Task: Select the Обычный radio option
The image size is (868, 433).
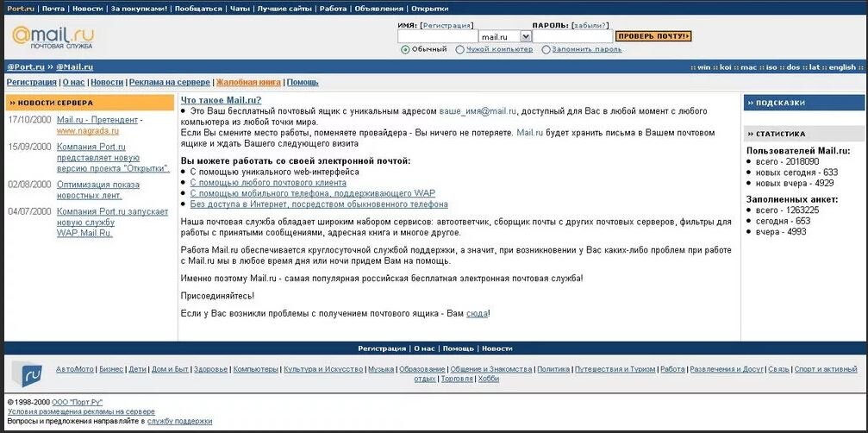Action: click(x=405, y=49)
